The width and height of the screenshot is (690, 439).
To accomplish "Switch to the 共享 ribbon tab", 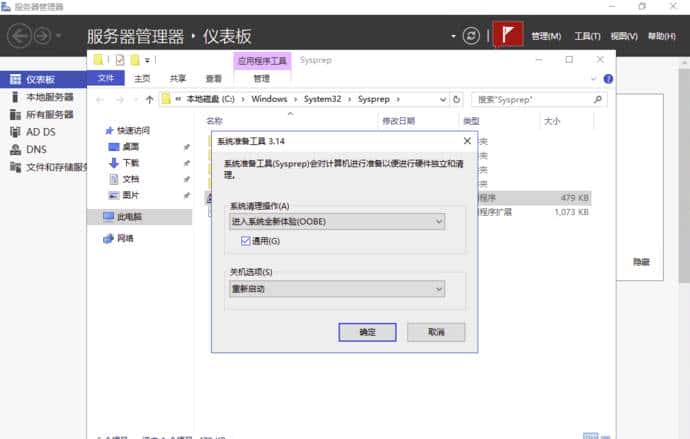I will (178, 79).
